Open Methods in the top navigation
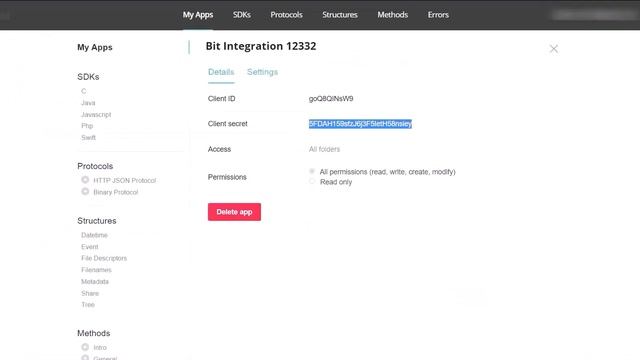This screenshot has height=360, width=640. coord(393,15)
